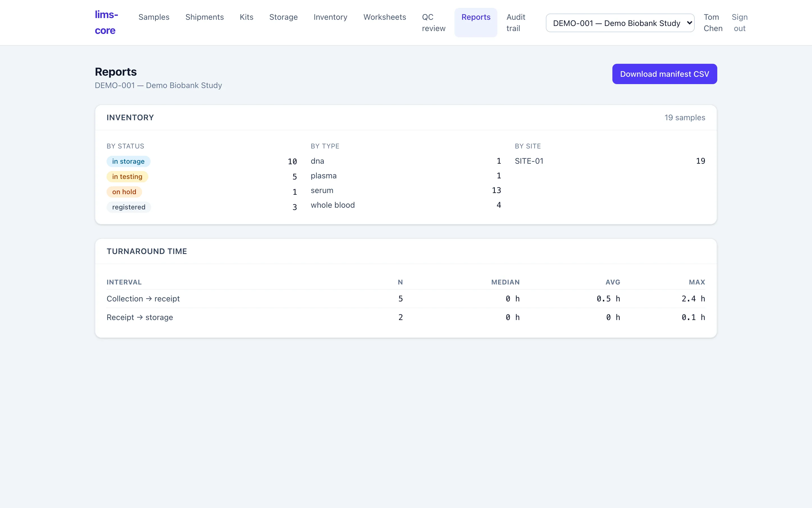Screen dimensions: 812x508
Task: Click the INTERVAL column header
Action: (124, 282)
